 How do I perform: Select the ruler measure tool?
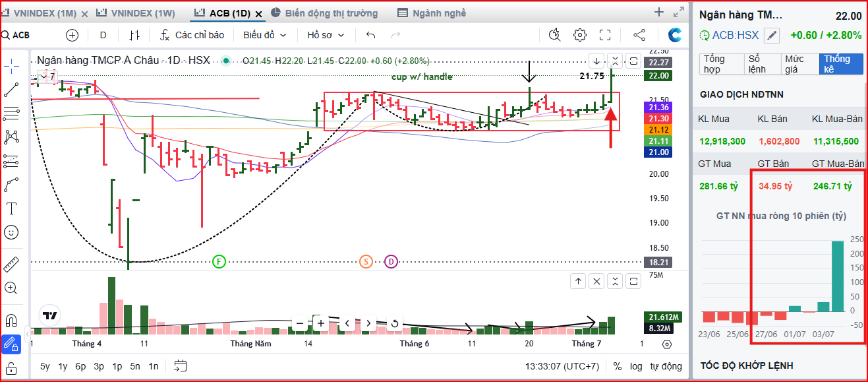[11, 265]
